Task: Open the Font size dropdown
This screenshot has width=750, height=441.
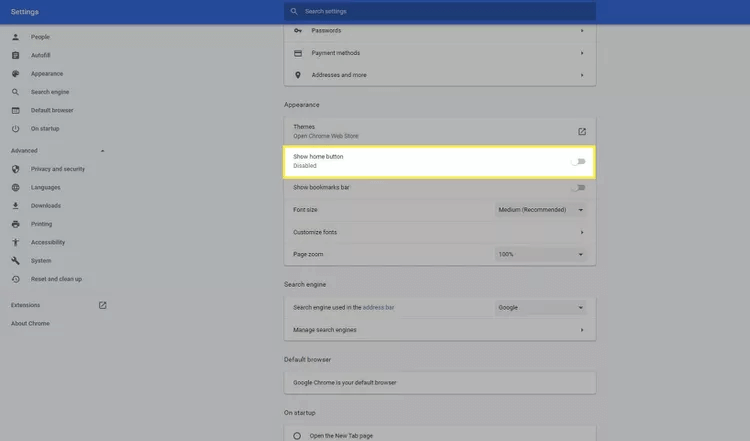Action: (540, 210)
